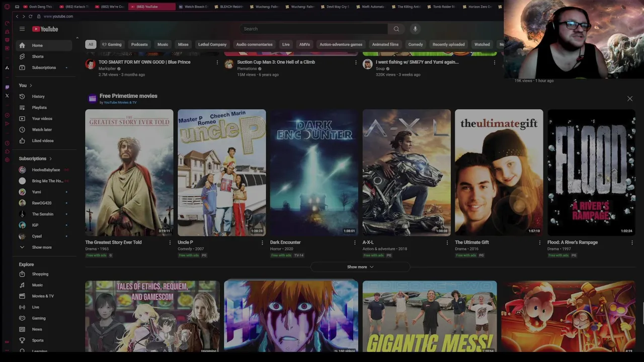This screenshot has width=644, height=362.
Task: Open the A-X-L movie poster
Action: tap(407, 172)
